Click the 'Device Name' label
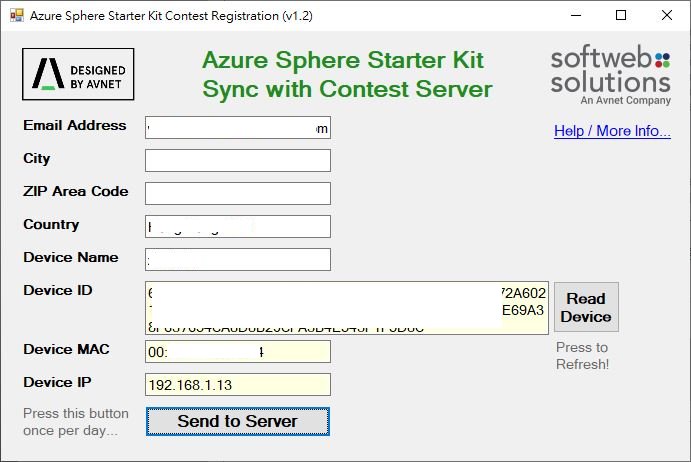 pos(71,257)
